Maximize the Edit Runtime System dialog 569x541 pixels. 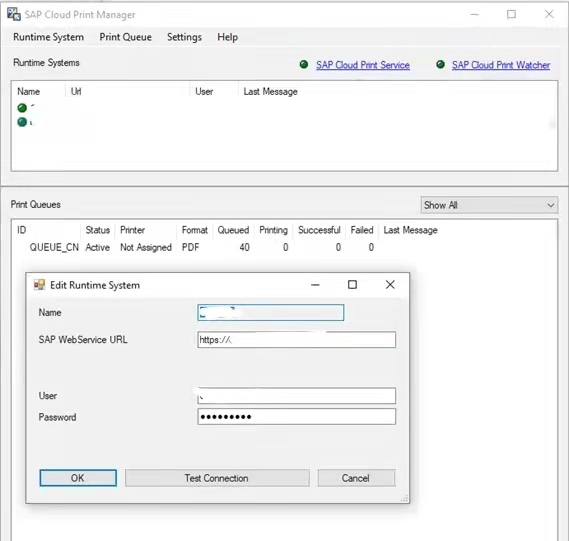point(352,284)
